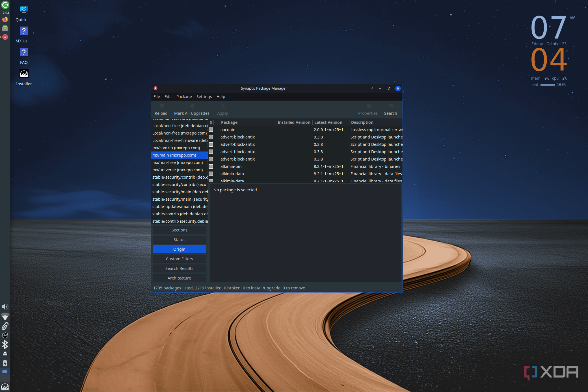This screenshot has width=588, height=392.
Task: Sort by Installed Version column header
Action: pos(294,122)
